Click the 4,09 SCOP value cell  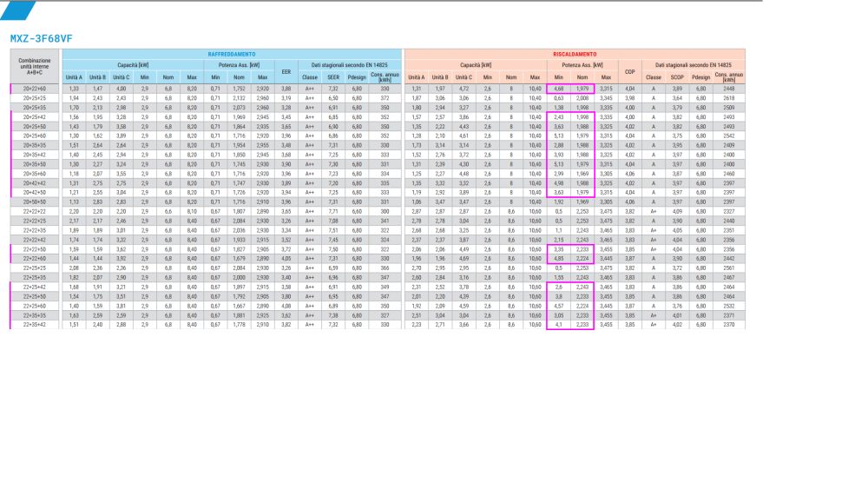[x=677, y=211]
